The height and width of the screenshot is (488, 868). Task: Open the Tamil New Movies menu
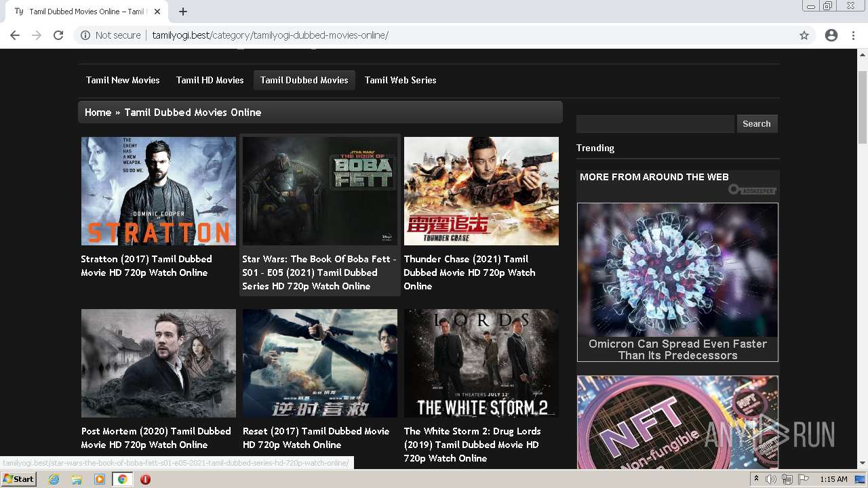pos(123,80)
